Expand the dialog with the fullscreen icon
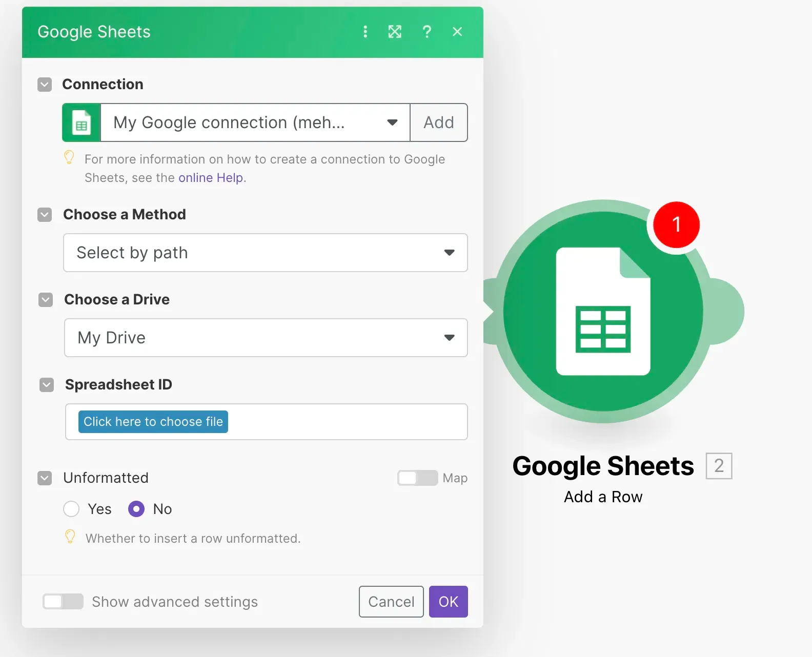Viewport: 812px width, 657px height. click(x=395, y=32)
